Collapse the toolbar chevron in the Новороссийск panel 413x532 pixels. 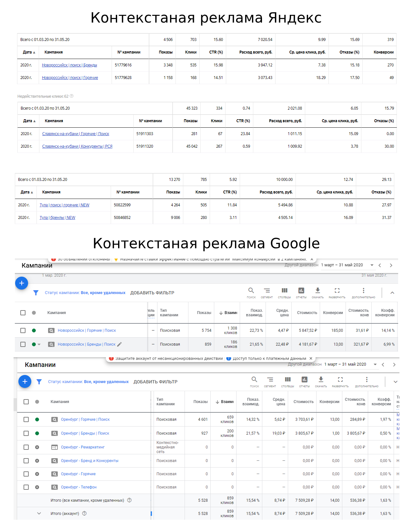point(392,293)
